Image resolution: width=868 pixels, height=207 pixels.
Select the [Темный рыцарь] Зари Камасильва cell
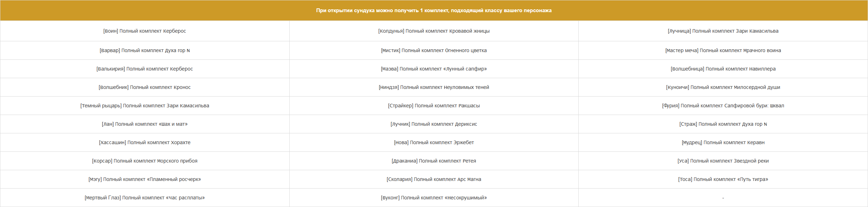click(145, 106)
